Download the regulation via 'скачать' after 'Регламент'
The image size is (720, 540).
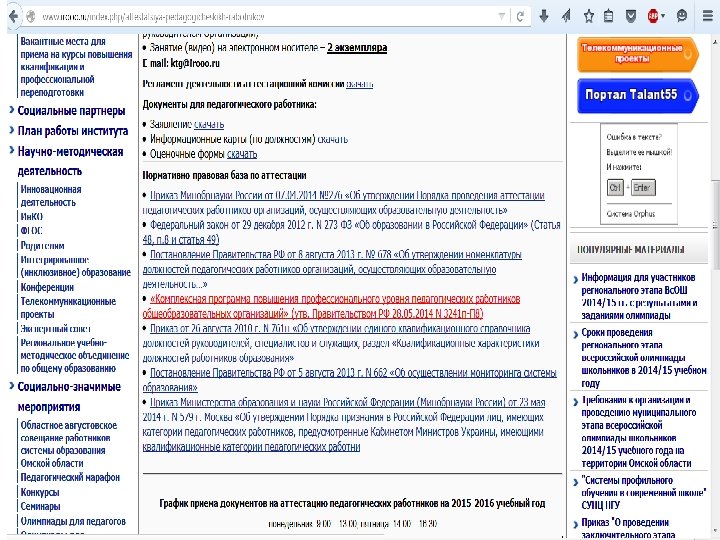pos(359,84)
